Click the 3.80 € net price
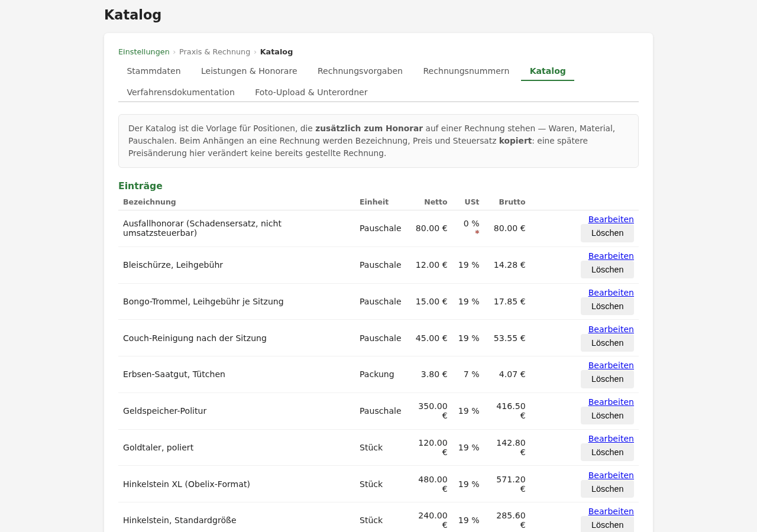The image size is (757, 532). (x=434, y=374)
